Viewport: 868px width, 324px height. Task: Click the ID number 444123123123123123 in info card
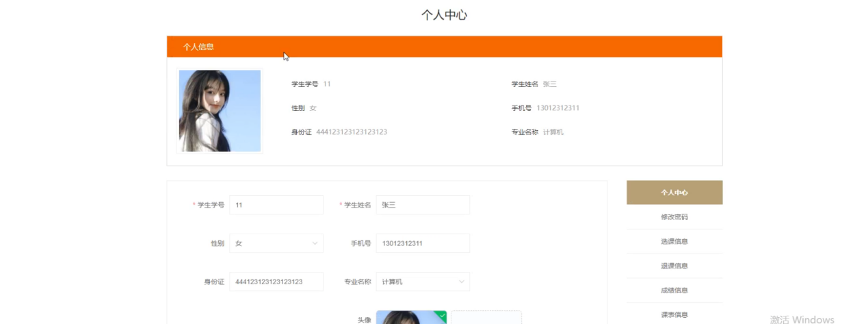pyautogui.click(x=352, y=132)
